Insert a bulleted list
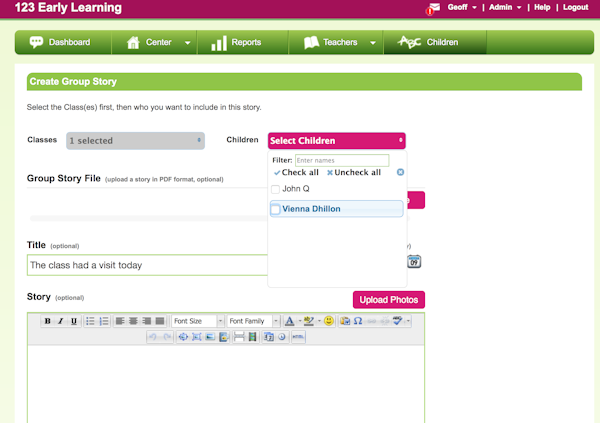The image size is (600, 423). [90, 321]
